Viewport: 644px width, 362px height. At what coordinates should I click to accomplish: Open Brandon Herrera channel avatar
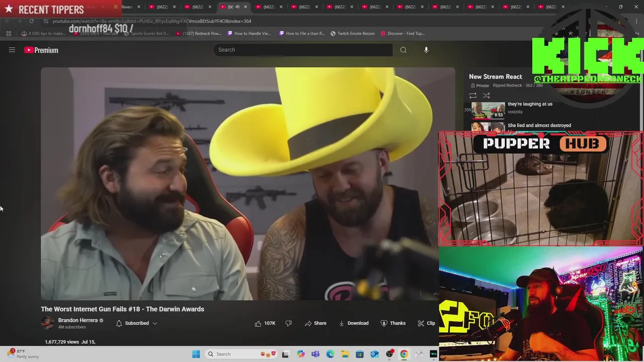[47, 323]
